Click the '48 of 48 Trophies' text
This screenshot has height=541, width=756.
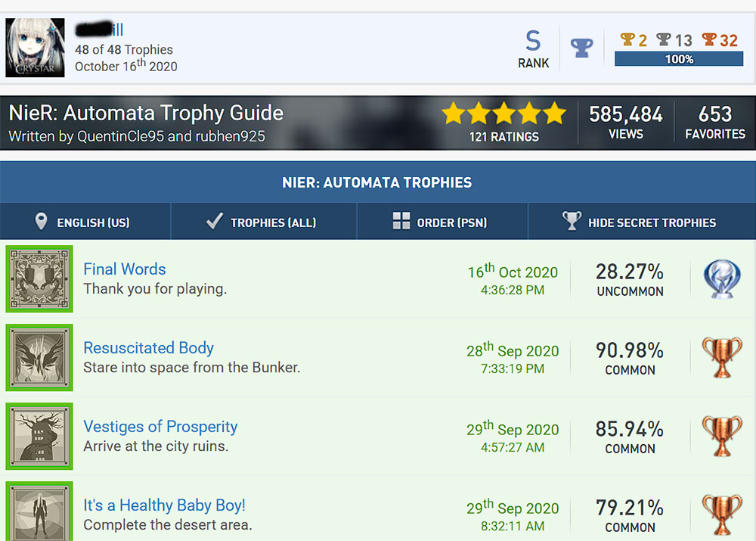123,50
